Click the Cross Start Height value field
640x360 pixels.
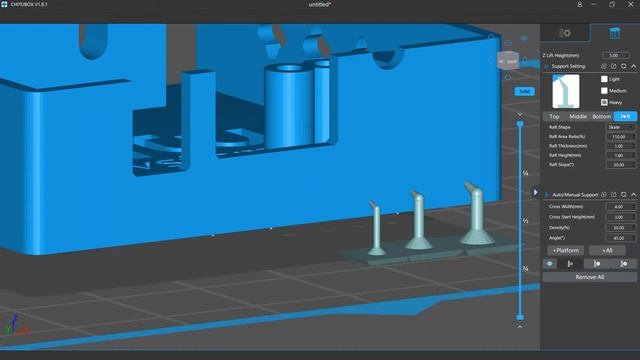[620, 217]
